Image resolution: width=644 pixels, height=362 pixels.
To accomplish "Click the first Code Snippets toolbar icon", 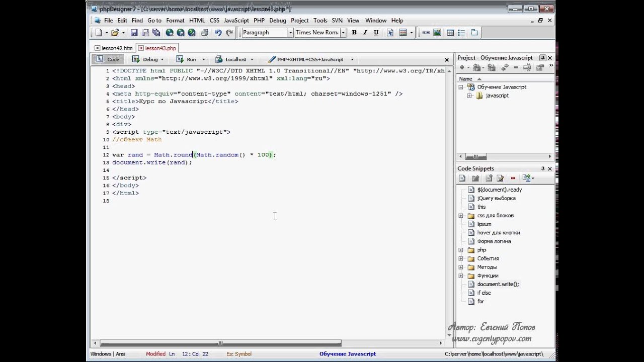I will (x=462, y=178).
